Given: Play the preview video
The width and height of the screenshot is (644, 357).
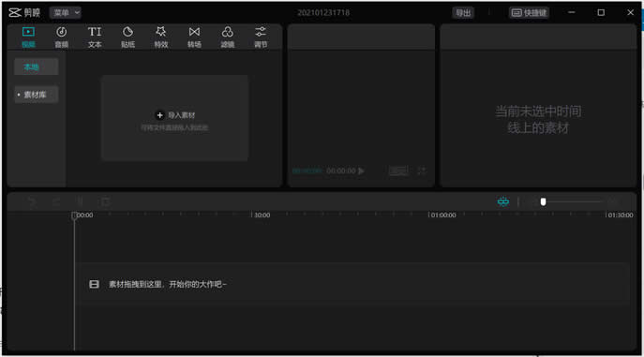Looking at the screenshot, I should pyautogui.click(x=361, y=171).
